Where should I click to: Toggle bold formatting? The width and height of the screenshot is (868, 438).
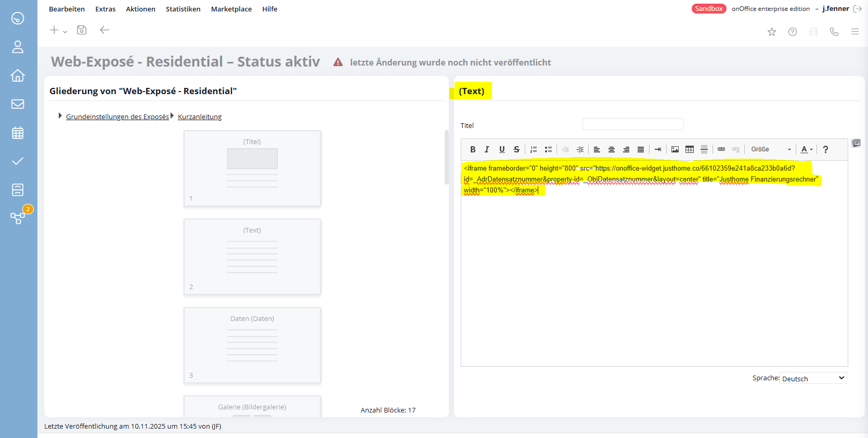pos(473,149)
